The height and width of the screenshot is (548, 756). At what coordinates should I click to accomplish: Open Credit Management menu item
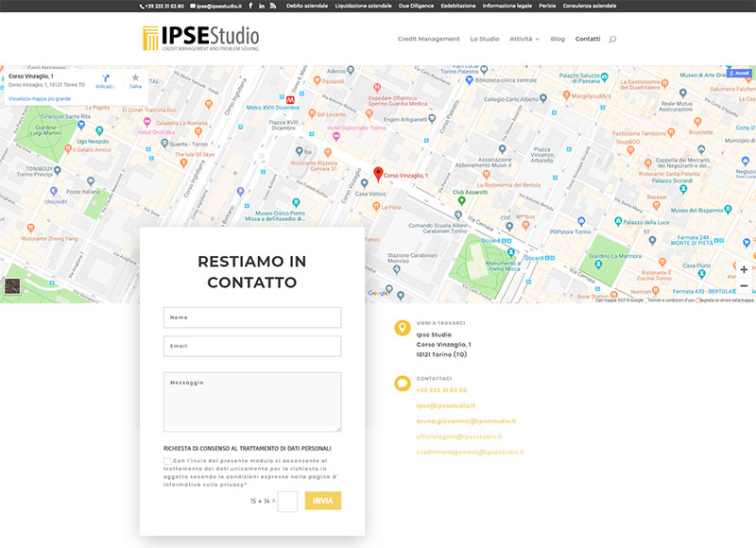tap(429, 39)
